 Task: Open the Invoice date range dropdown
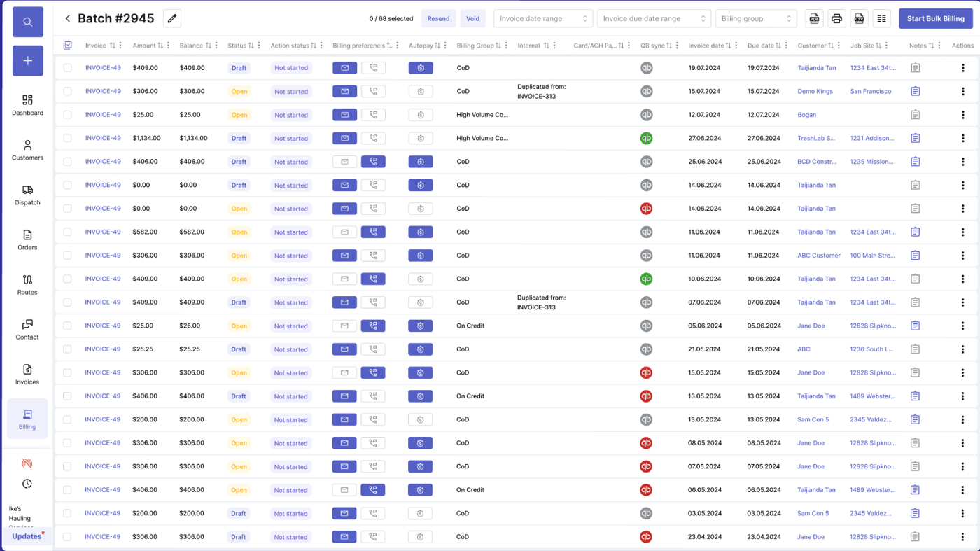tap(542, 19)
